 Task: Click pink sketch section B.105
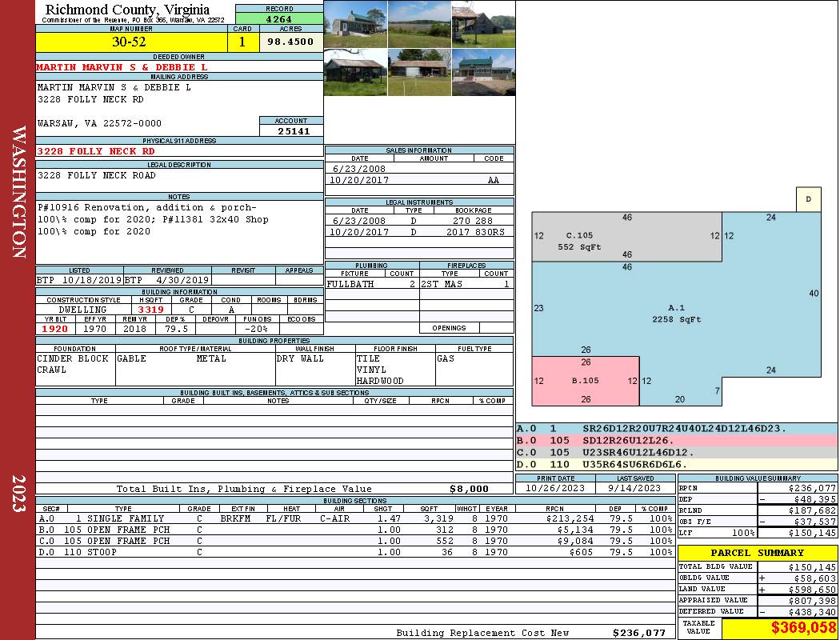click(x=585, y=381)
